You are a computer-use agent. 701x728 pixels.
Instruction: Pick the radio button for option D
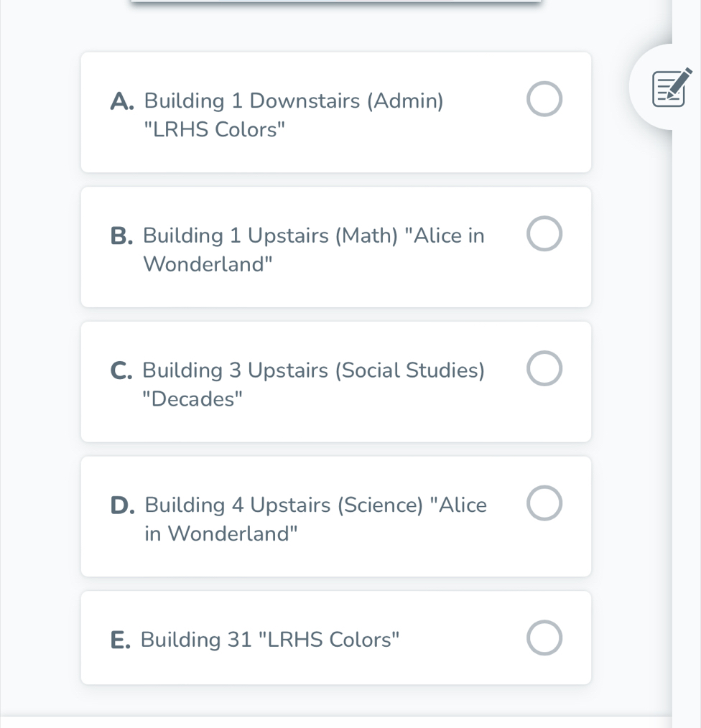(544, 503)
